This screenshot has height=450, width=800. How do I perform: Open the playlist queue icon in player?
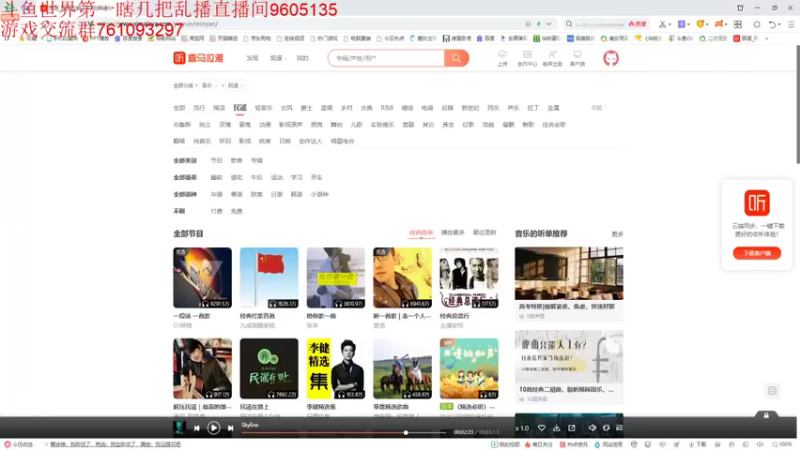tap(619, 428)
